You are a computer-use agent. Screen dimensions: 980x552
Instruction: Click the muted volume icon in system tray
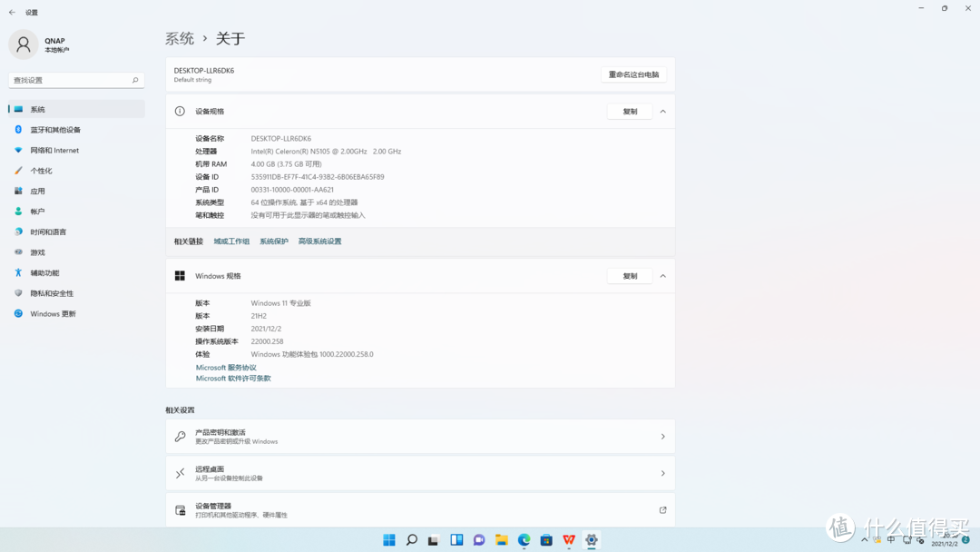pyautogui.click(x=920, y=540)
